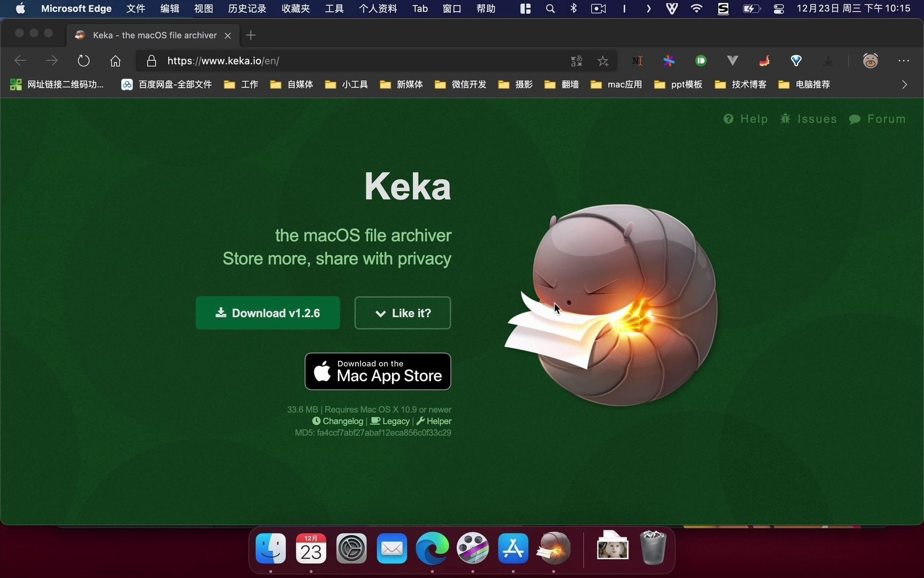
Task: Open the 技术博客 bookmark folder
Action: point(741,85)
